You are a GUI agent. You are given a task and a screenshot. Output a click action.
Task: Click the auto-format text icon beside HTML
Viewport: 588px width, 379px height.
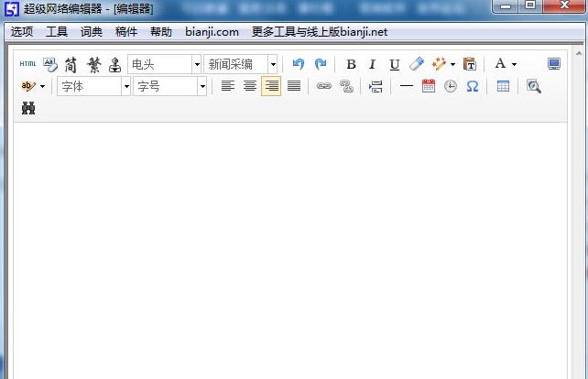pyautogui.click(x=50, y=64)
